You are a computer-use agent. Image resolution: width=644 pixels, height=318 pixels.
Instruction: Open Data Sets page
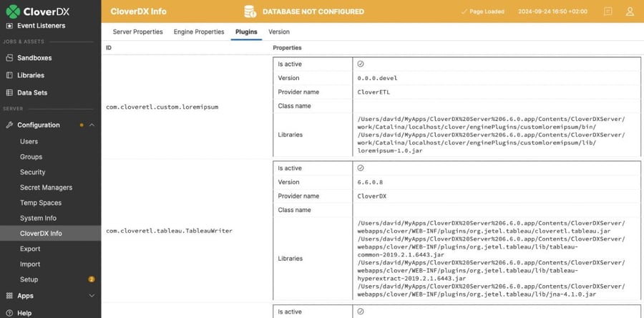[x=32, y=93]
